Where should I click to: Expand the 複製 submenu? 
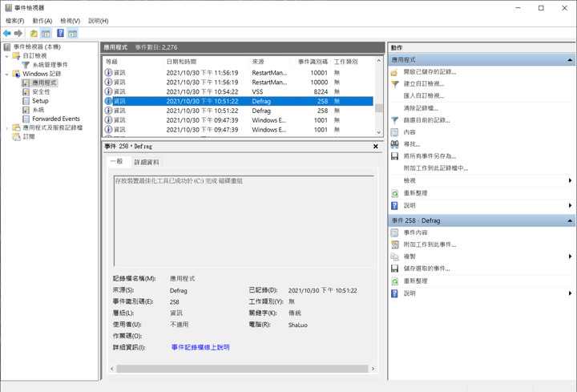[x=570, y=257]
